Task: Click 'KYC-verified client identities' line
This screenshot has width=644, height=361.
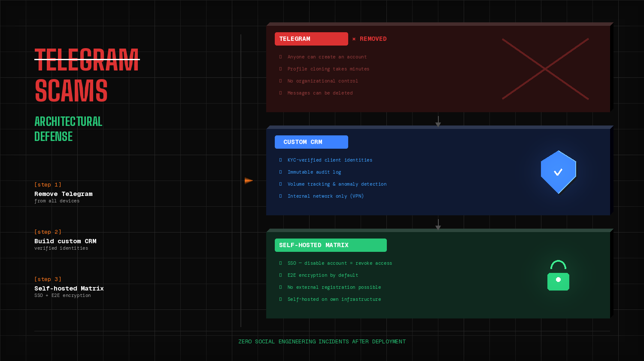Action: (x=330, y=160)
